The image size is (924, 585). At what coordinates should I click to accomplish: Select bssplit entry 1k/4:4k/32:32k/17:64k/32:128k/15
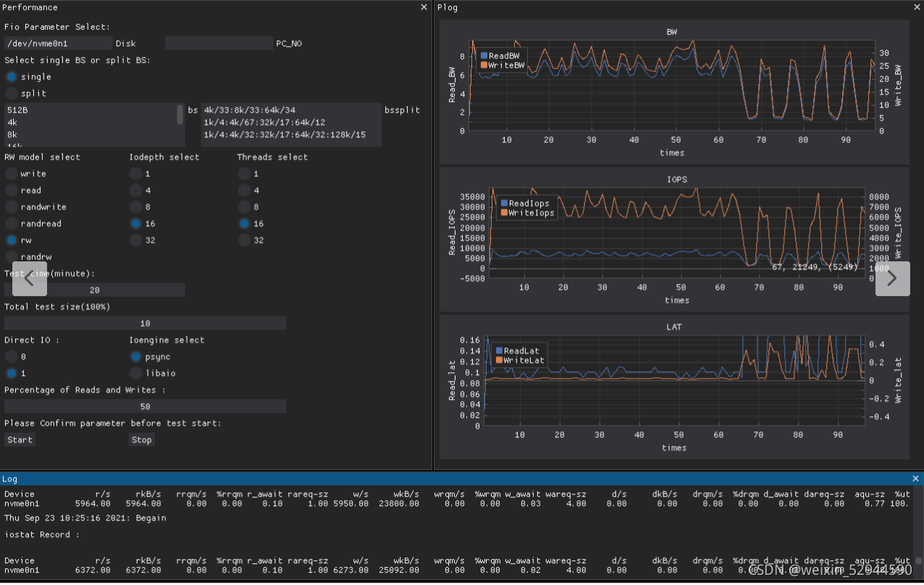point(290,135)
